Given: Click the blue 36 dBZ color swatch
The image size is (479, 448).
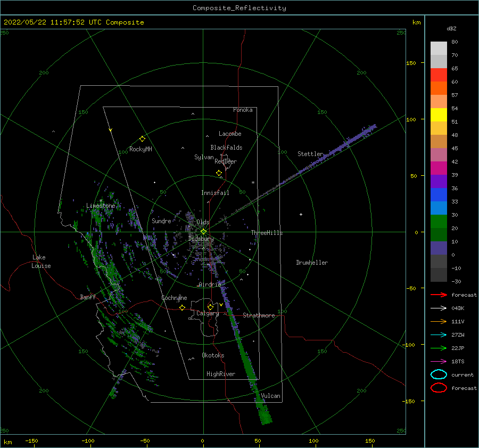Looking at the screenshot, I should (x=439, y=194).
